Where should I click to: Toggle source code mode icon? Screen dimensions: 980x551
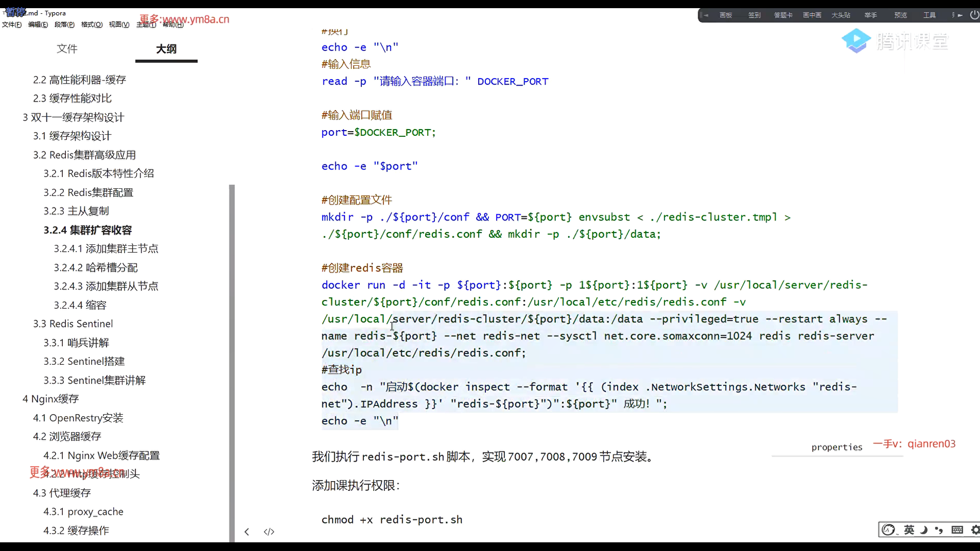pyautogui.click(x=269, y=532)
